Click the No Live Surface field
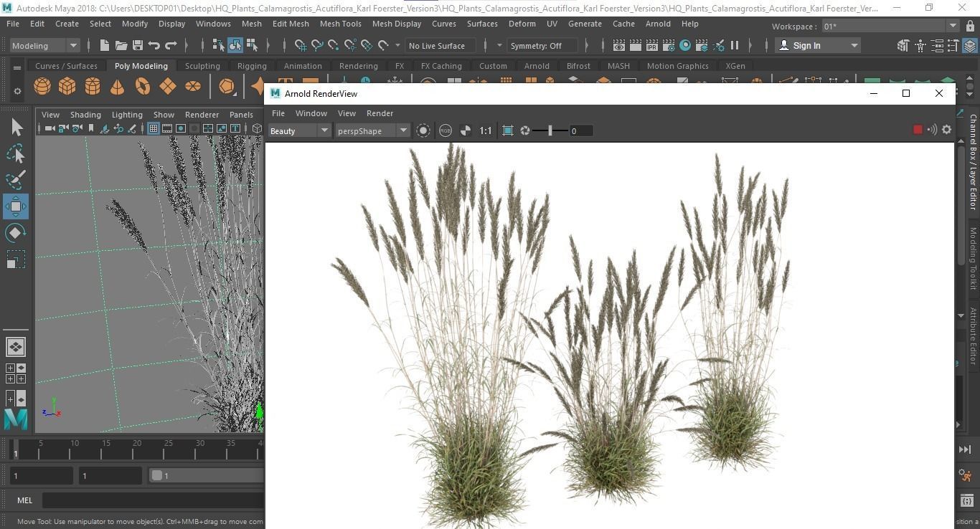 click(x=440, y=45)
